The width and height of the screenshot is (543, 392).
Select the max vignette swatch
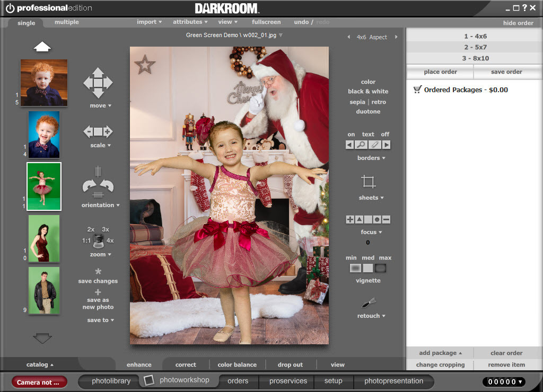click(x=380, y=268)
